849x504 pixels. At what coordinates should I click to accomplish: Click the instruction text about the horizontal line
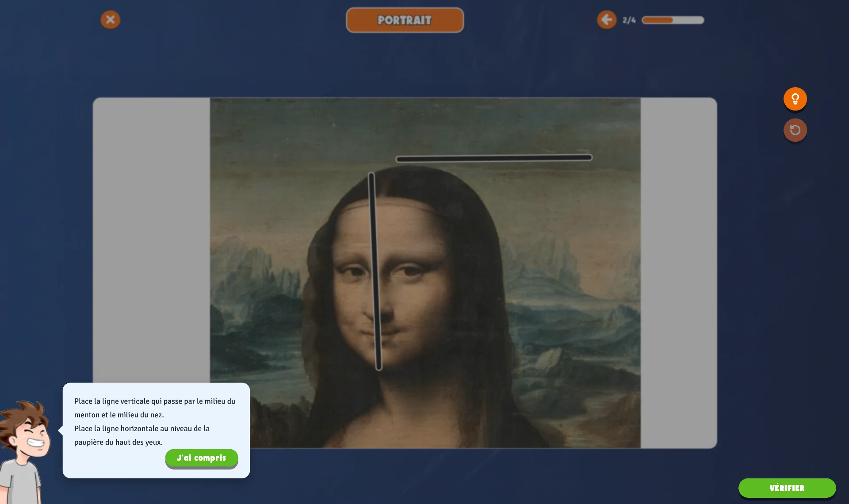[x=142, y=435]
